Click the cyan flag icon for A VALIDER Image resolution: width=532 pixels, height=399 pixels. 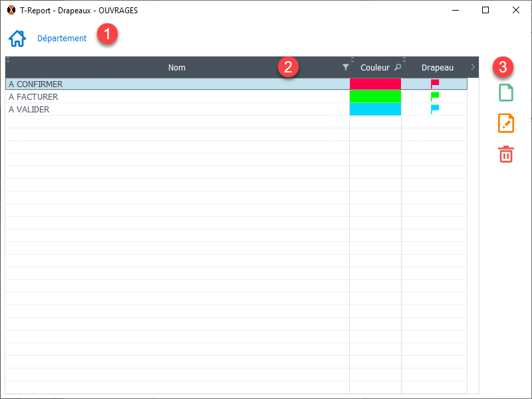(435, 110)
